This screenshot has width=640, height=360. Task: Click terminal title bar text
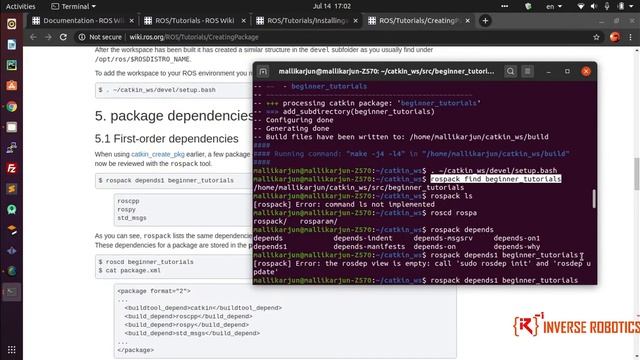tap(386, 71)
